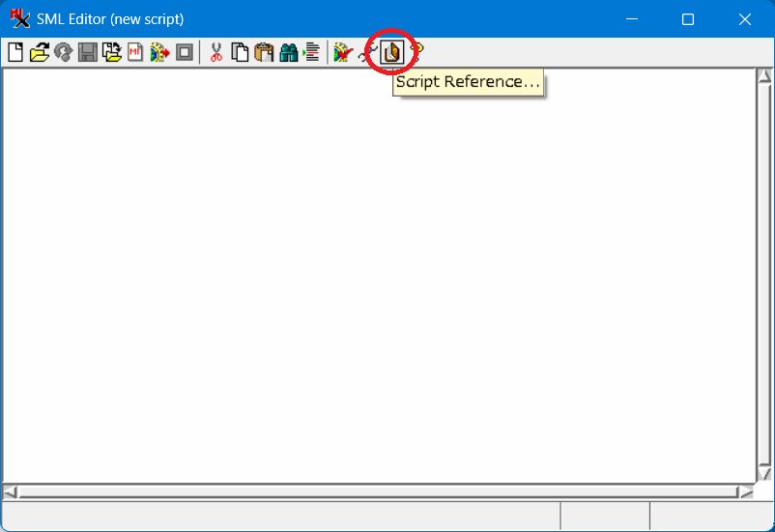The width and height of the screenshot is (775, 532).
Task: Paste using the clipboard icon
Action: pos(264,52)
